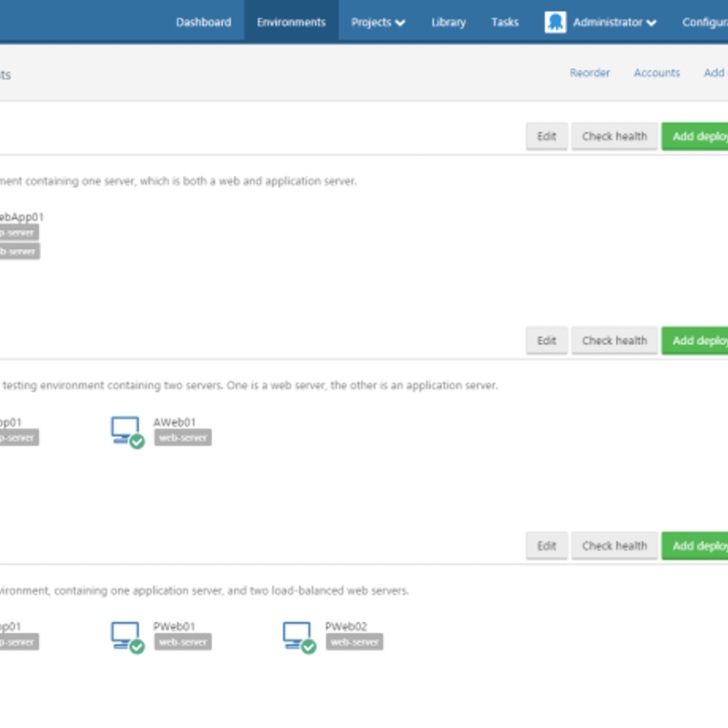
Task: Open the Library section
Action: (448, 22)
